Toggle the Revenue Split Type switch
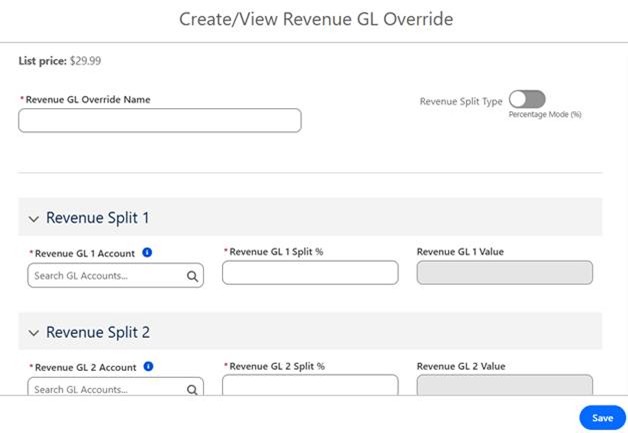The image size is (628, 433). tap(527, 99)
